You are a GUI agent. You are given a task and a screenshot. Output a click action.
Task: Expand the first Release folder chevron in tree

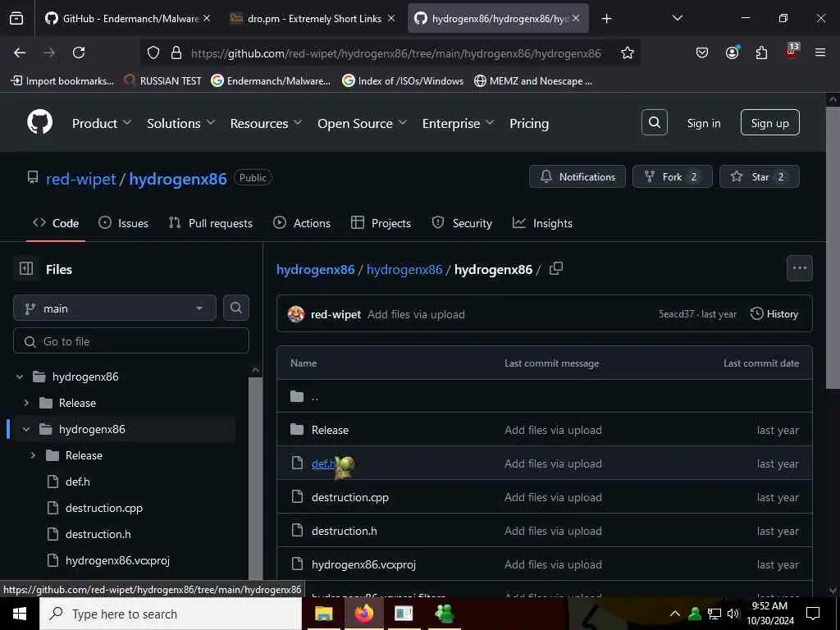(27, 403)
